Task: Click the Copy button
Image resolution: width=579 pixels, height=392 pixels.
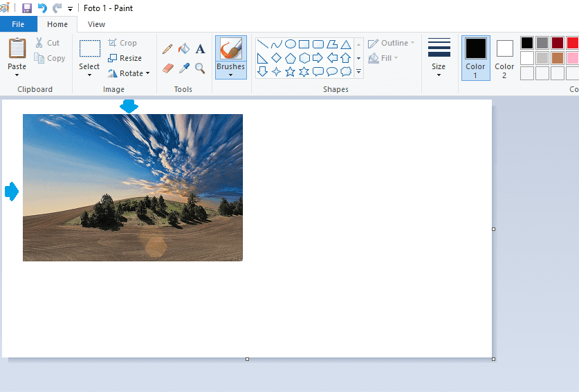Action: tap(50, 58)
